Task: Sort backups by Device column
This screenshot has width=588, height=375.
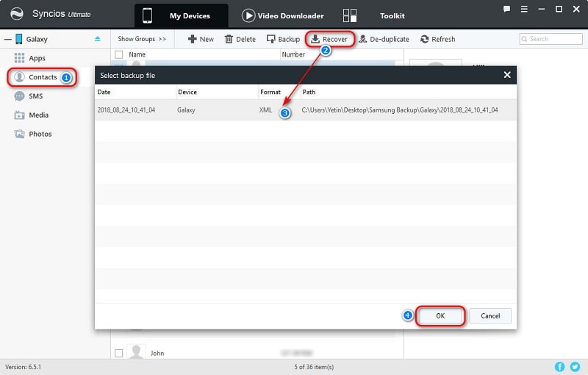Action: 187,92
